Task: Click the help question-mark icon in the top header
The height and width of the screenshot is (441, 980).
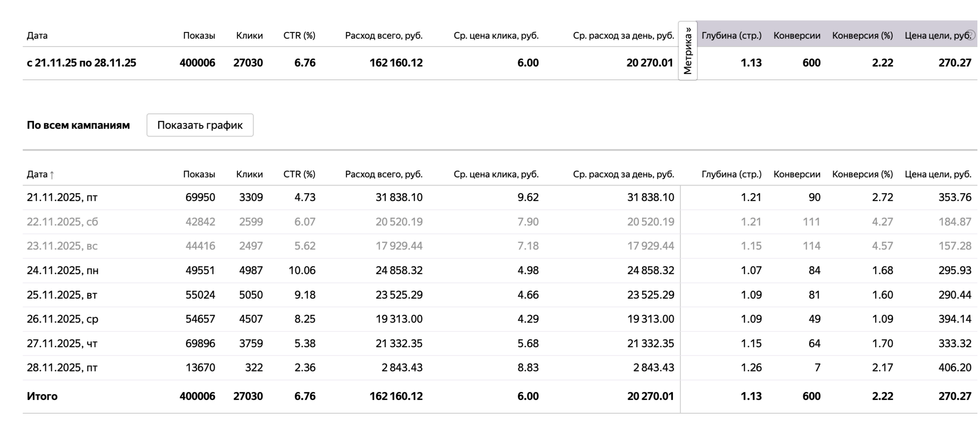Action: point(970,35)
